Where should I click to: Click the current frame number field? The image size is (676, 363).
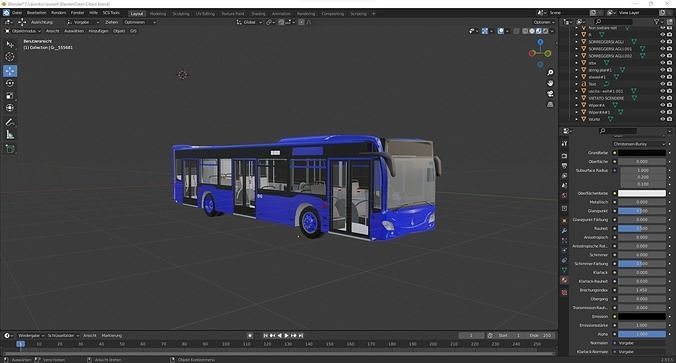coord(471,335)
